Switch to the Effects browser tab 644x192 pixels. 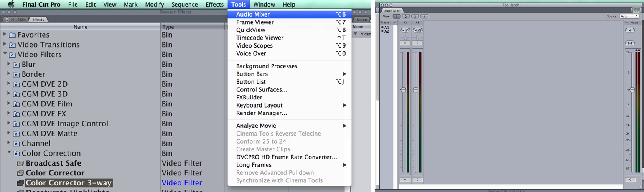[x=38, y=20]
